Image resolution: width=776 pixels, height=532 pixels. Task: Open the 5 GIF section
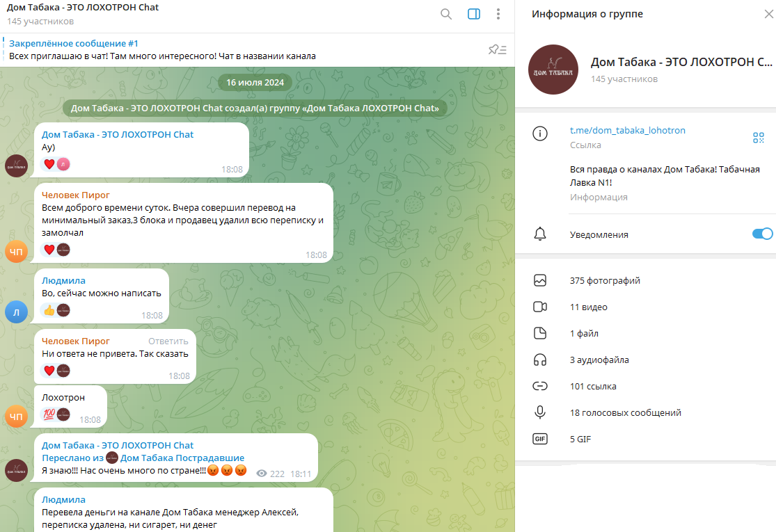[x=580, y=440]
